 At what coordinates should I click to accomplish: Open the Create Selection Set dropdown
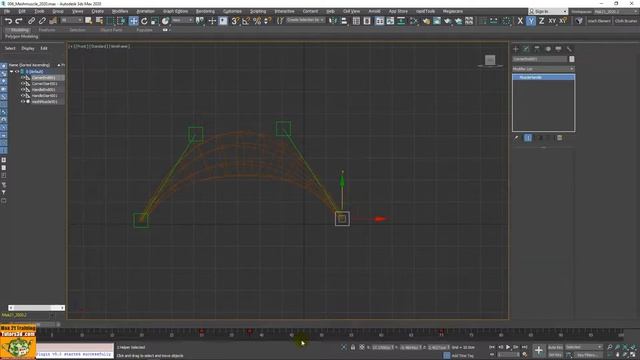305,20
